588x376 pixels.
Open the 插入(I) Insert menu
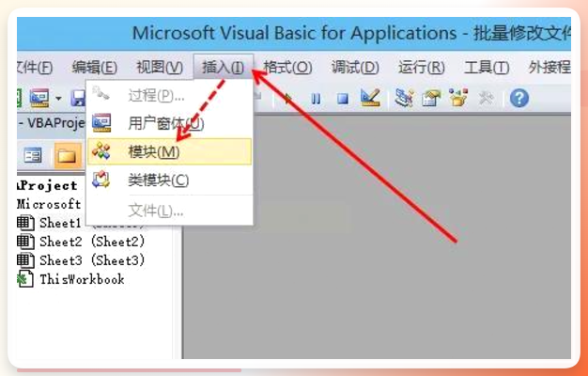click(x=224, y=67)
